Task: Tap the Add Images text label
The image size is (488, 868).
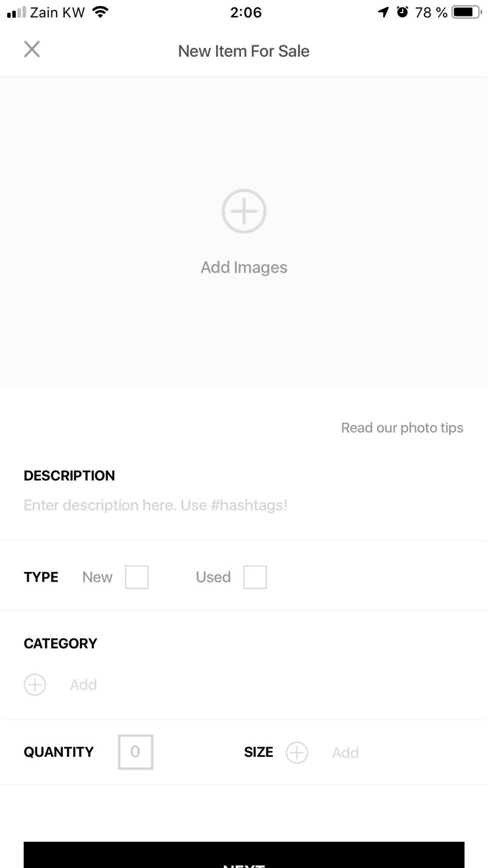Action: 244,267
